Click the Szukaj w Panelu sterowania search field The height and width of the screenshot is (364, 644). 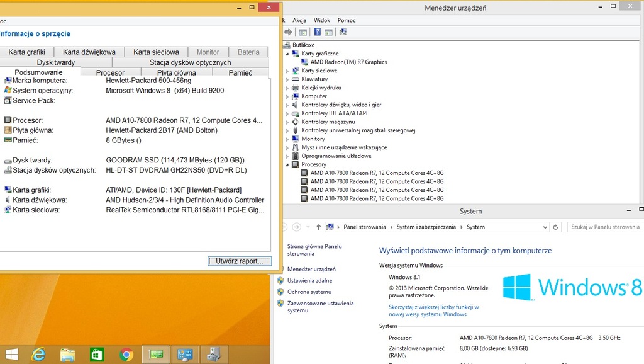(x=605, y=227)
